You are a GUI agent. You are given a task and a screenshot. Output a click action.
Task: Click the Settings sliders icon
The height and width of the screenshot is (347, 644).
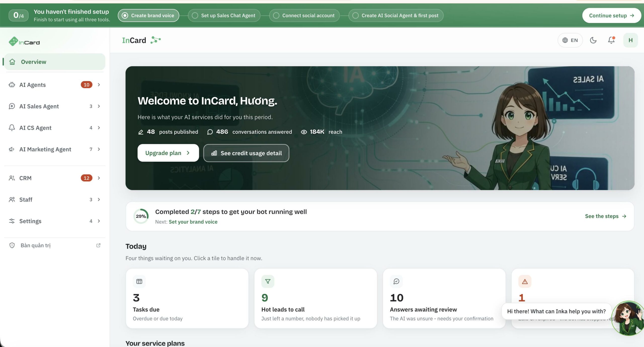(12, 221)
